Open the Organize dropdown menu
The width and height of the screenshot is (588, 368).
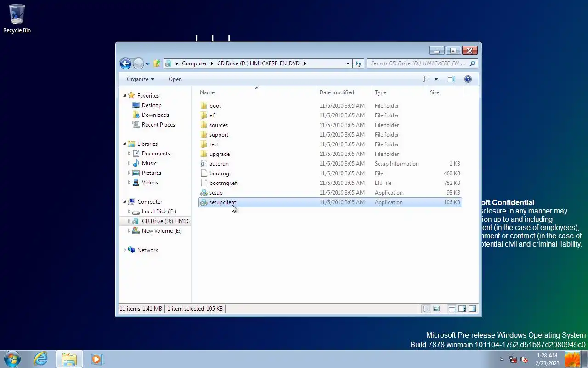141,79
